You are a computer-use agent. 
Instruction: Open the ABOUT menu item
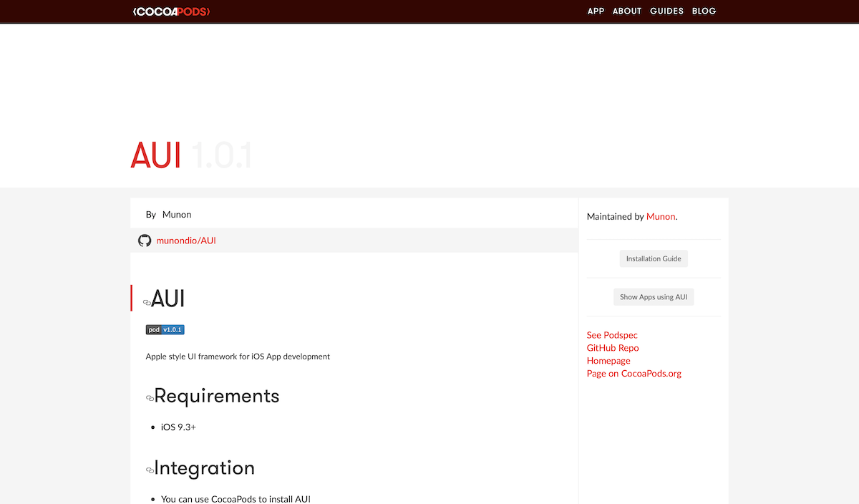tap(627, 11)
